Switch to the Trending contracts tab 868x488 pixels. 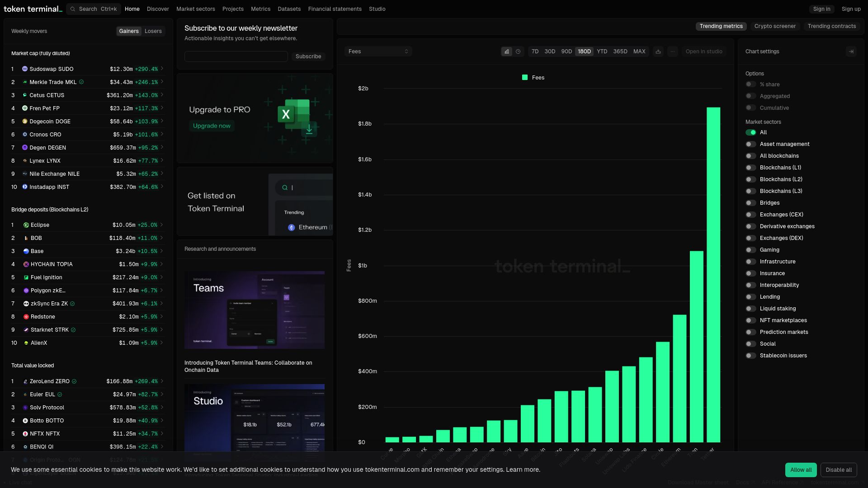pos(832,26)
